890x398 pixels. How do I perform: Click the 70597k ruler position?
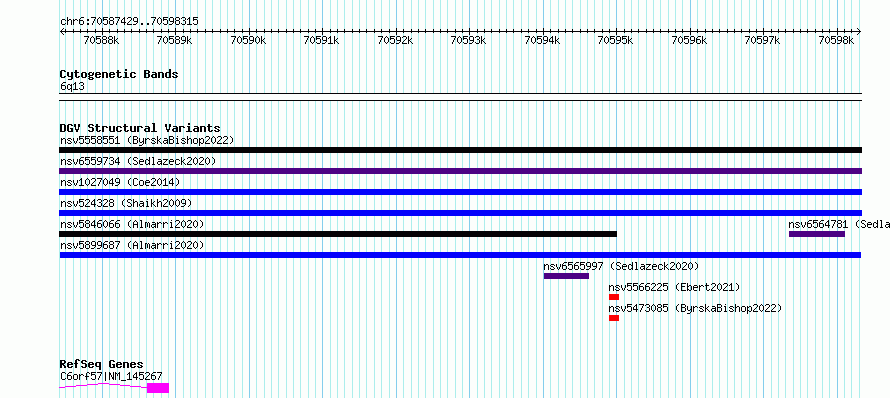(763, 40)
